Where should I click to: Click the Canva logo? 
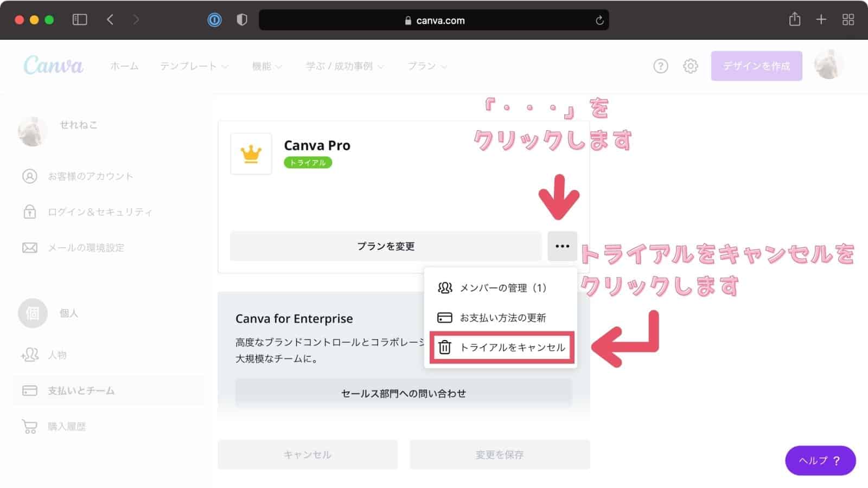pos(53,66)
